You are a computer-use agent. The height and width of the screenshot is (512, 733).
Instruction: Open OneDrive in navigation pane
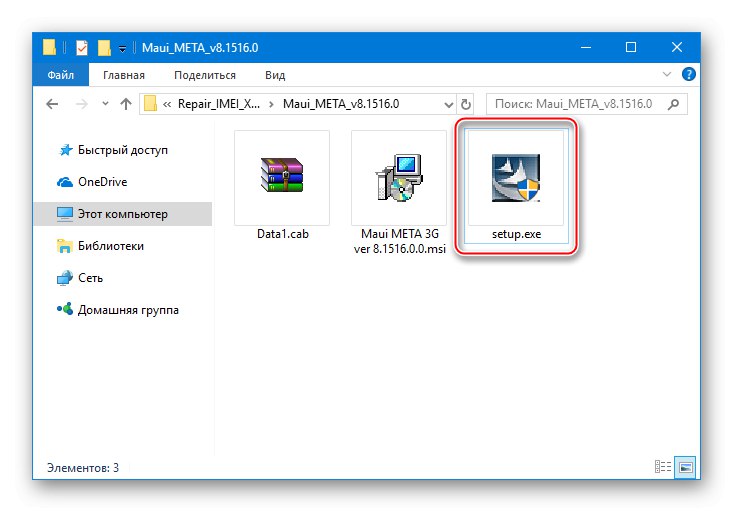[x=92, y=182]
